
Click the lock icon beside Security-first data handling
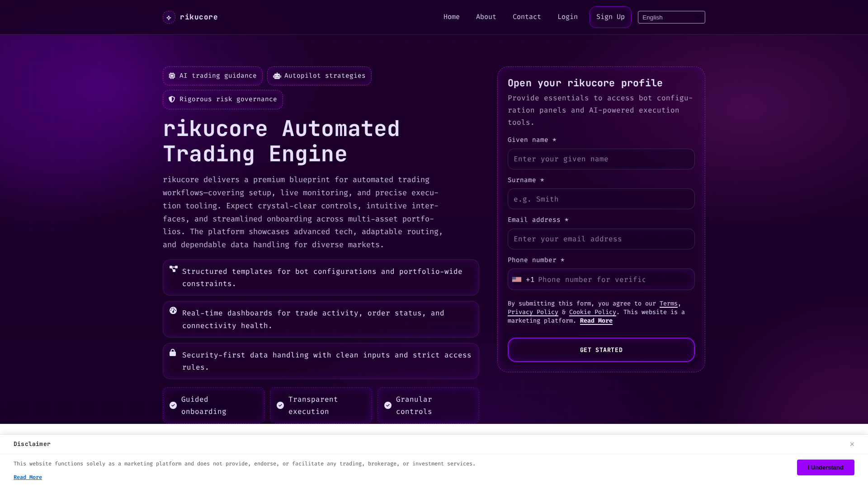point(173,352)
